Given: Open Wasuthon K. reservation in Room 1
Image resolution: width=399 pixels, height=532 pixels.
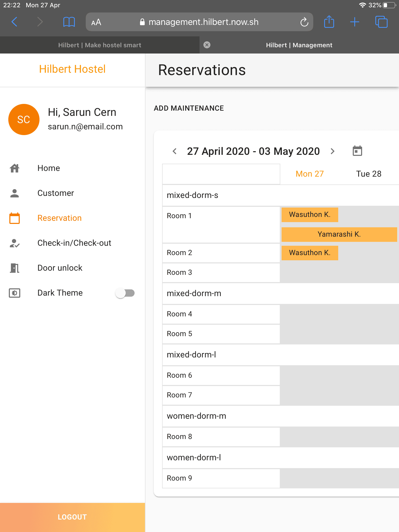Looking at the screenshot, I should pyautogui.click(x=310, y=215).
